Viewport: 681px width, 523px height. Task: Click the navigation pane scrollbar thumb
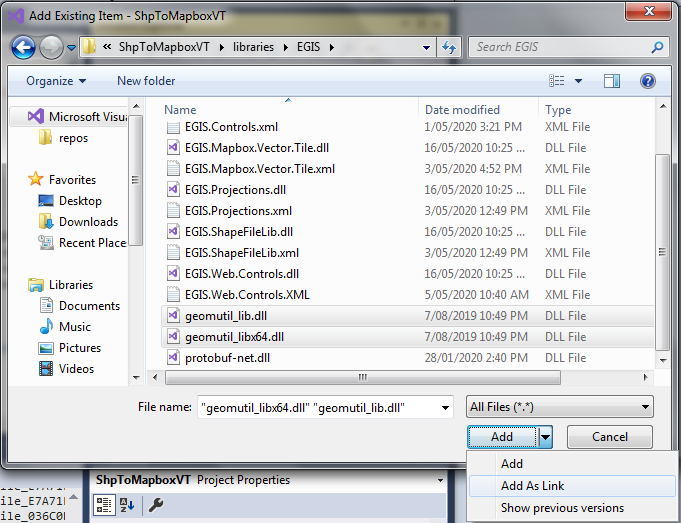[136, 180]
